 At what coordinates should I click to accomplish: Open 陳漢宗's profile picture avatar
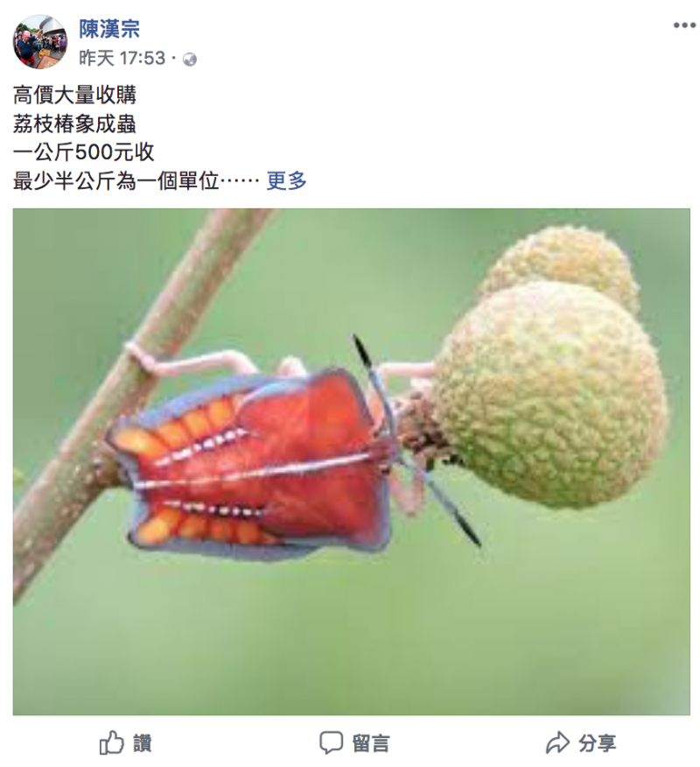click(39, 41)
